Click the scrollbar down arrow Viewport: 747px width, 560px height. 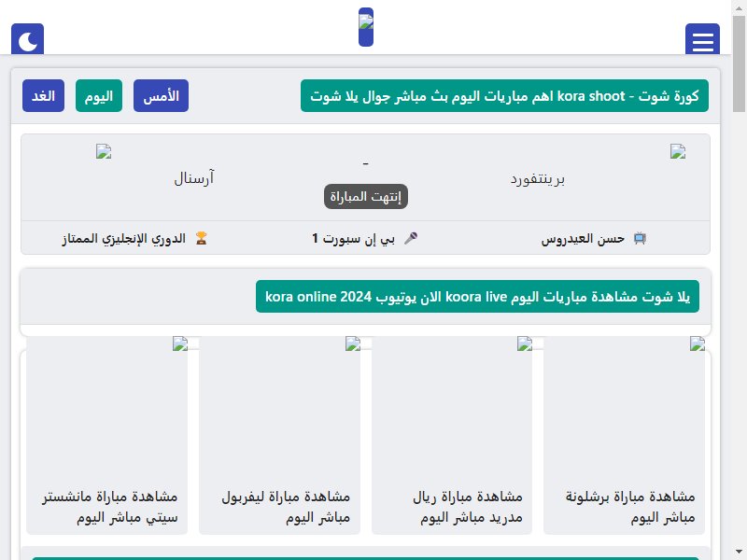click(x=739, y=553)
